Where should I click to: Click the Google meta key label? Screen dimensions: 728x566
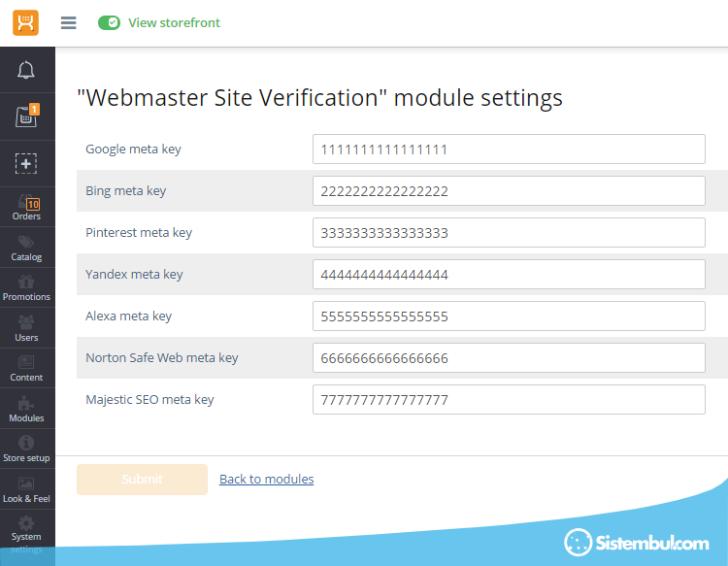click(x=133, y=150)
